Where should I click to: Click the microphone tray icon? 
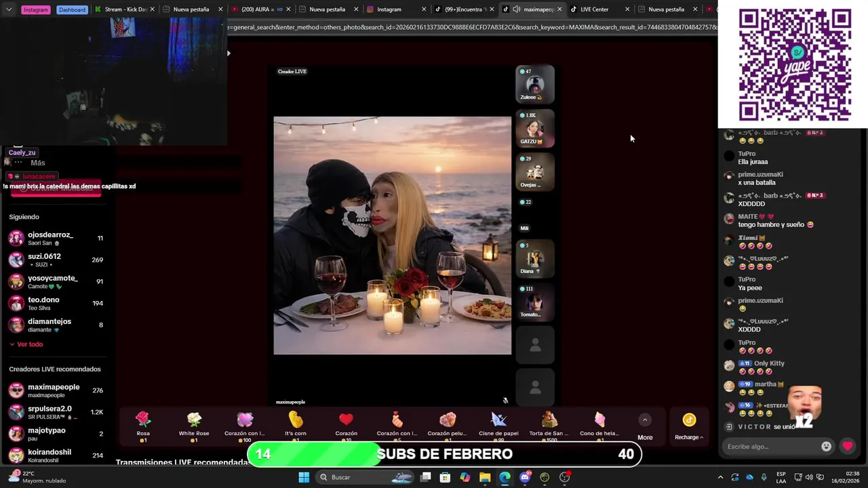pyautogui.click(x=764, y=477)
